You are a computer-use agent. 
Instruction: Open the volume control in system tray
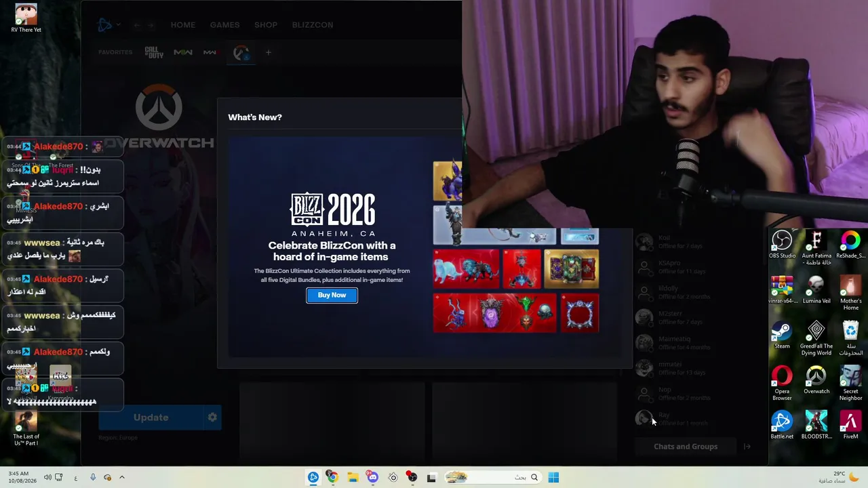click(x=47, y=478)
